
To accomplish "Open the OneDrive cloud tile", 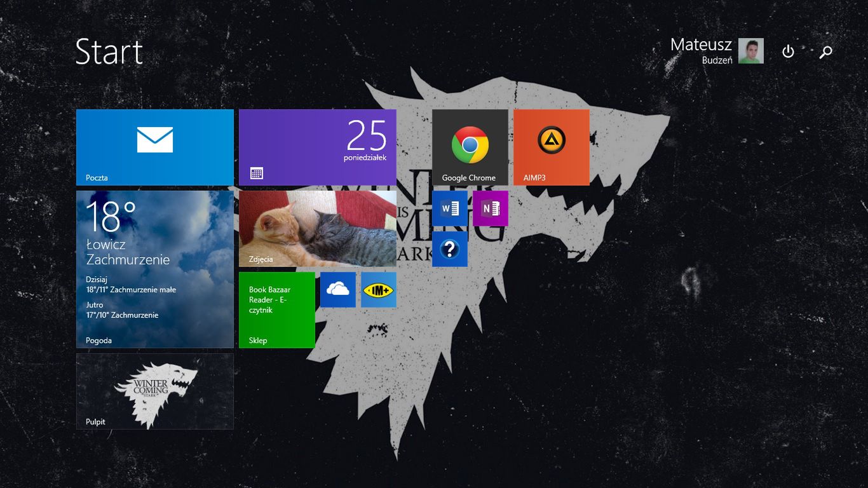I will [x=338, y=290].
